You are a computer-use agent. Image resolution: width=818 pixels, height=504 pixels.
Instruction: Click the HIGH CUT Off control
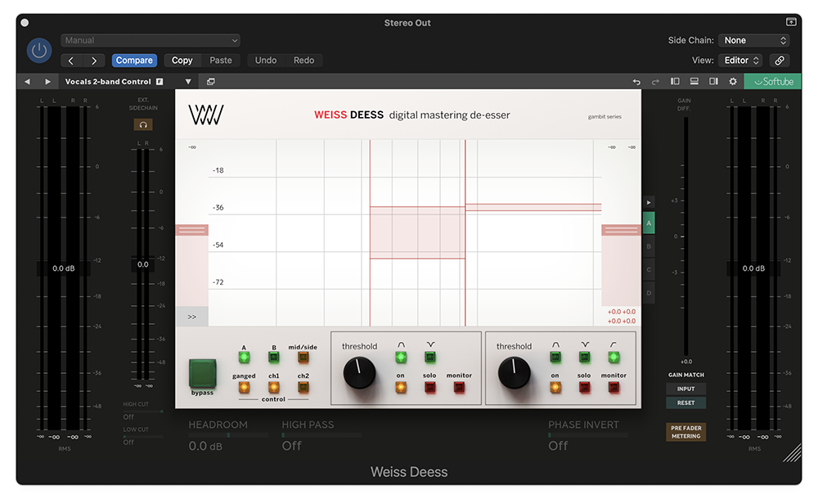point(143,411)
